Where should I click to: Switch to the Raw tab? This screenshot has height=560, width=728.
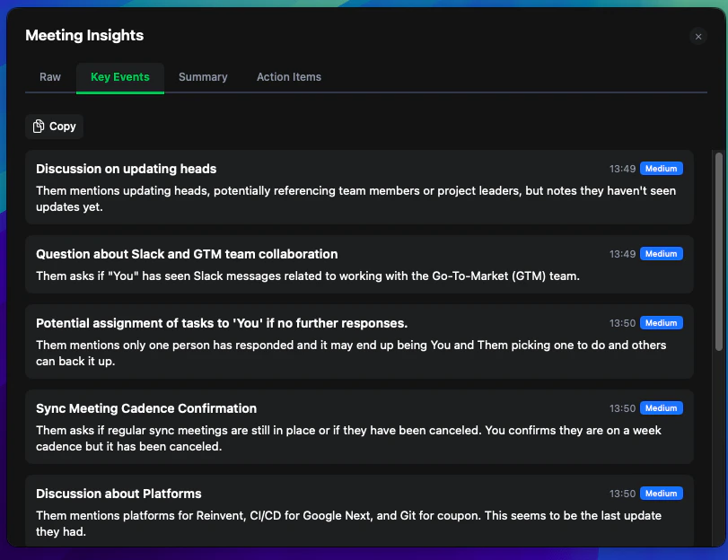click(x=49, y=77)
